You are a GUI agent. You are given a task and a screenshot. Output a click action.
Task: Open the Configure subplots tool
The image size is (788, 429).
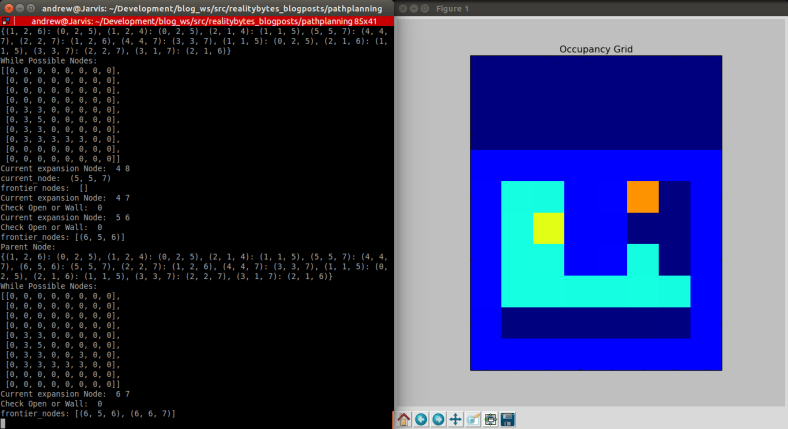[x=491, y=419]
